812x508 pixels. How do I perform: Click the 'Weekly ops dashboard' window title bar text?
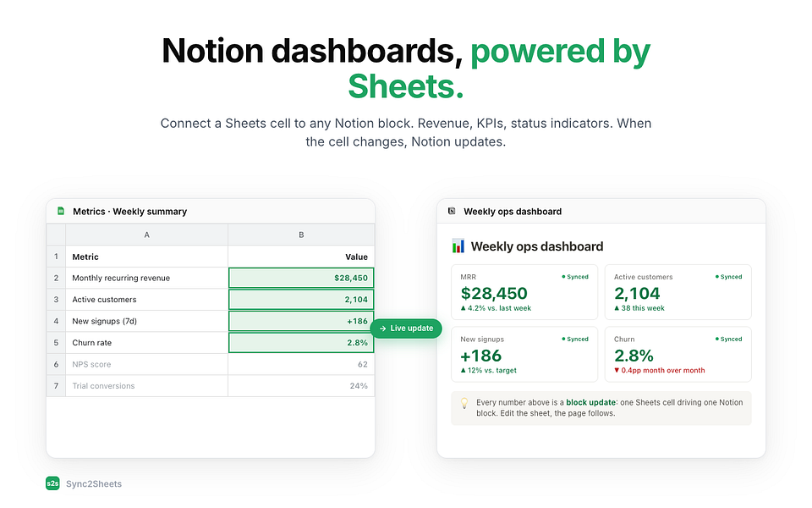[x=513, y=212]
